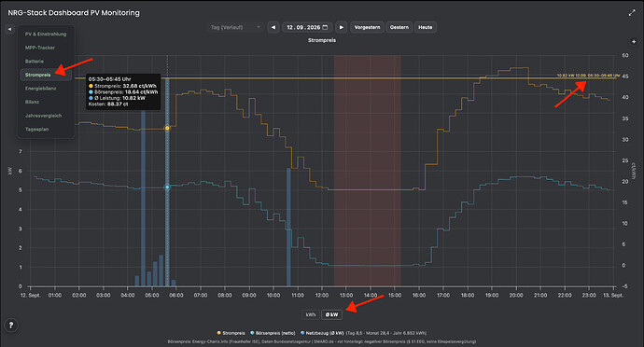The width and height of the screenshot is (644, 347).
Task: Go to the previous day with the arrow
Action: (x=273, y=27)
